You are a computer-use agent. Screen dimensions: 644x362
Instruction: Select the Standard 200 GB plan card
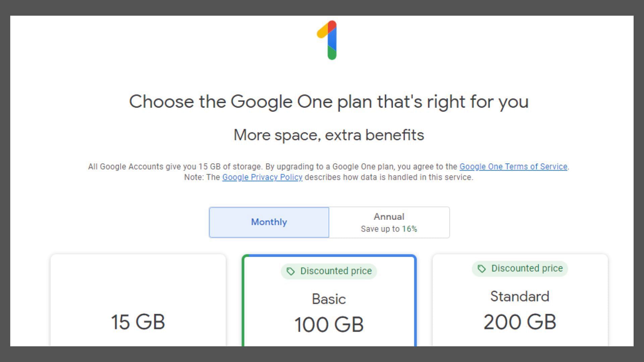click(x=520, y=300)
